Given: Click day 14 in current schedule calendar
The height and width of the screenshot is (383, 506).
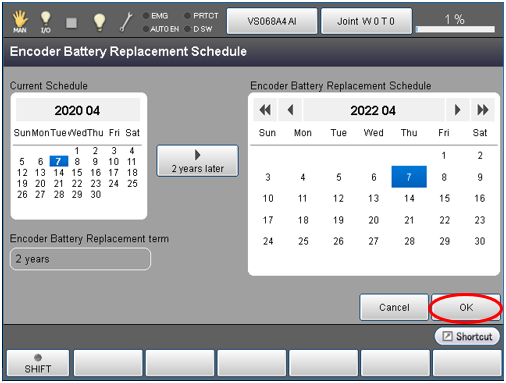Looking at the screenshot, I should tap(59, 172).
